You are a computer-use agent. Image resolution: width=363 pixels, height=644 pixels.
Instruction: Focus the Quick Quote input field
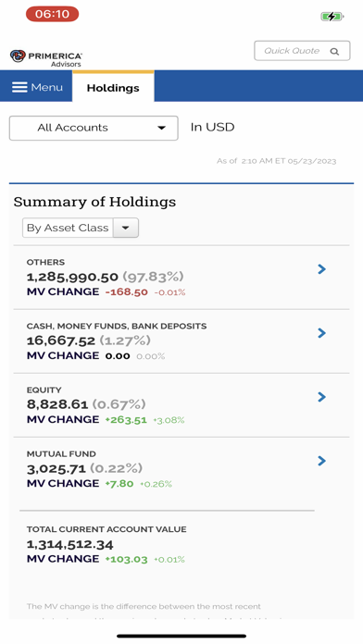click(302, 51)
